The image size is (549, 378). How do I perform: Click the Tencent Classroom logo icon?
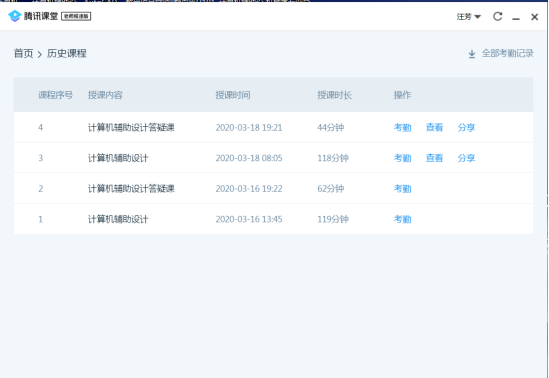click(15, 16)
